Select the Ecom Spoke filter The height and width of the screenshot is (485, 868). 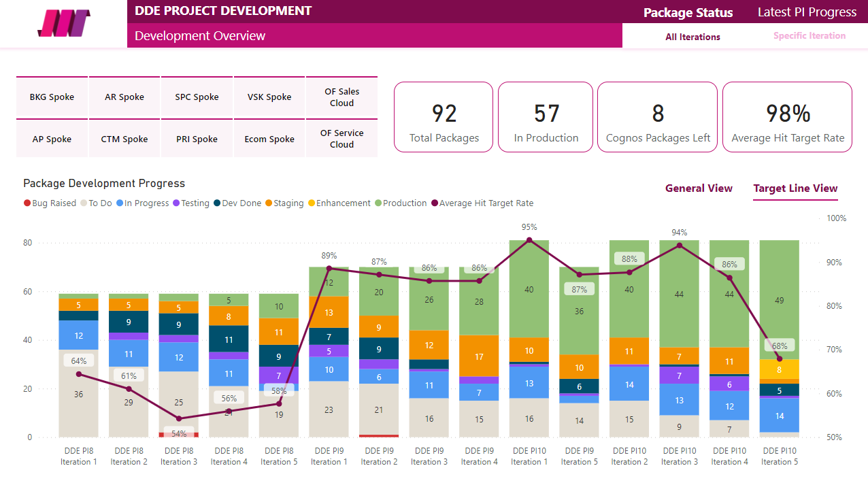(269, 139)
